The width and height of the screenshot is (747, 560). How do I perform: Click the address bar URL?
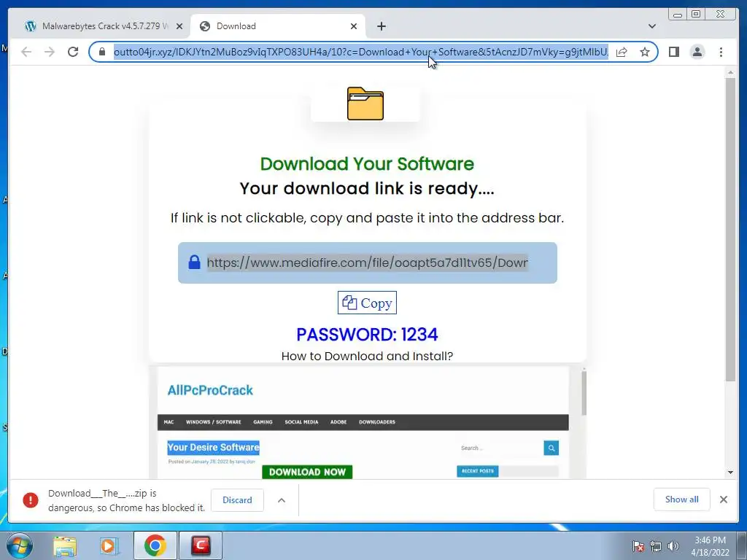[360, 52]
